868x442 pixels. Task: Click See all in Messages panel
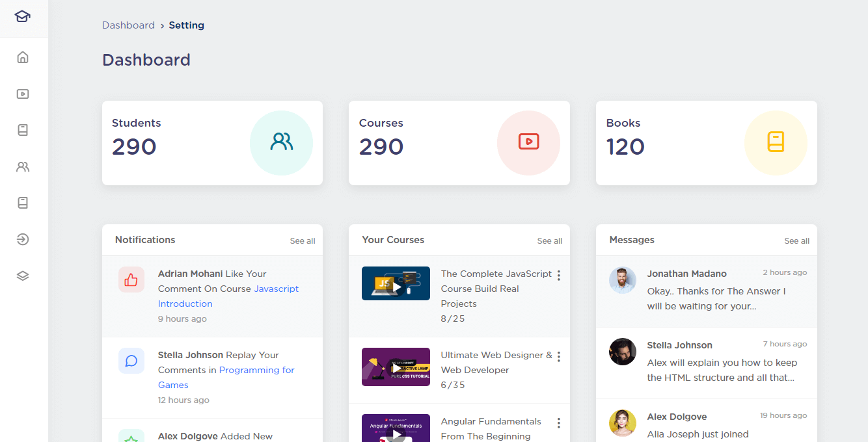796,241
